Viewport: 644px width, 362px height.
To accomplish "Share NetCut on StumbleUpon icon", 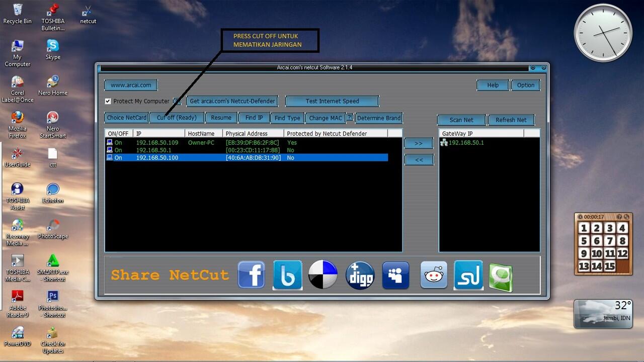I will (x=468, y=275).
